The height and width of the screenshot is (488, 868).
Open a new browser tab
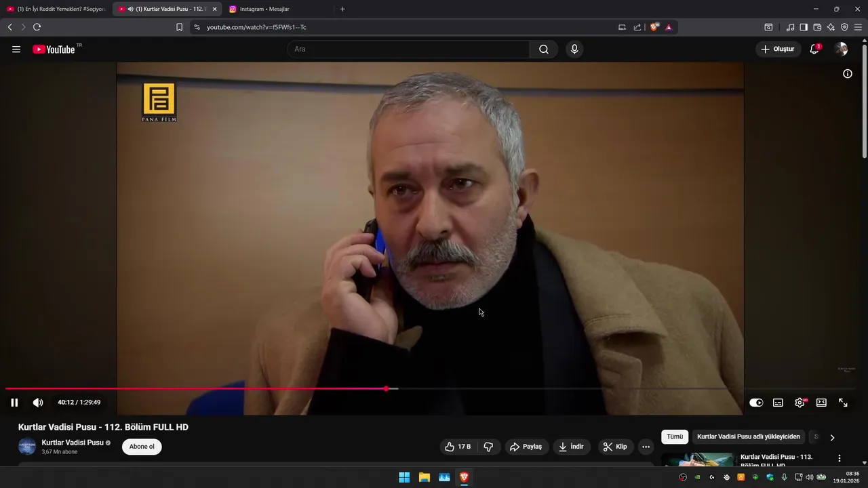342,9
